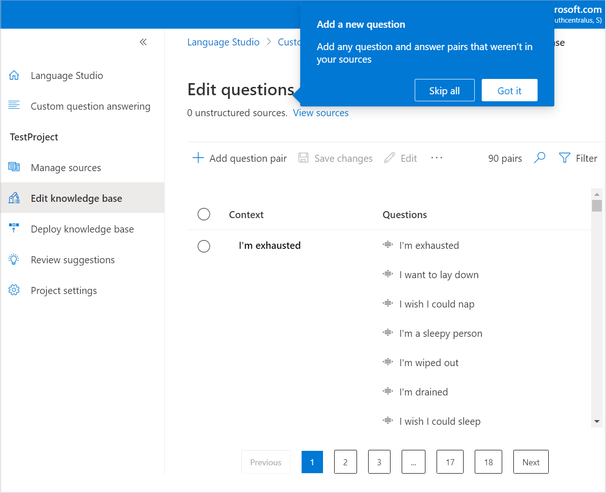This screenshot has width=606, height=493.
Task: Click icon beside I'm drained
Action: [388, 391]
